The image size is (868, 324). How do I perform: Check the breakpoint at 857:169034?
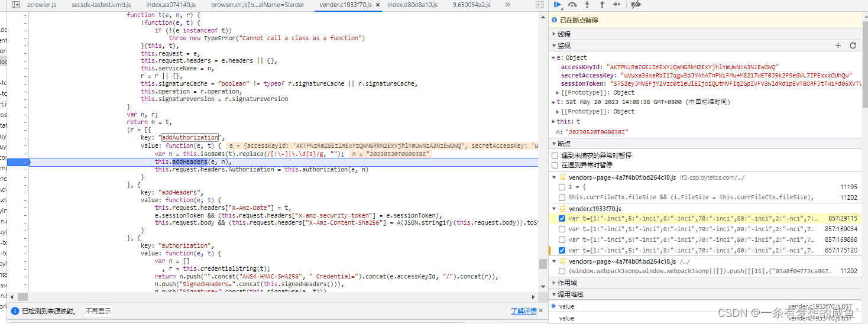coord(562,229)
